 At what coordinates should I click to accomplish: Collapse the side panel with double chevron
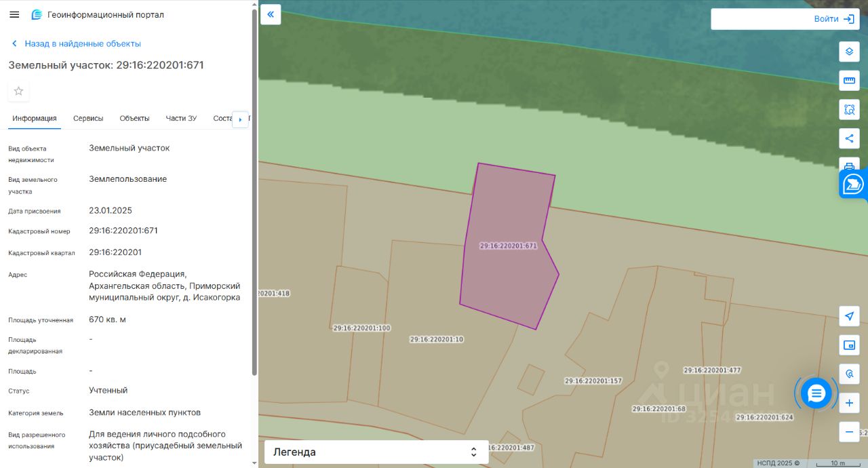click(271, 14)
